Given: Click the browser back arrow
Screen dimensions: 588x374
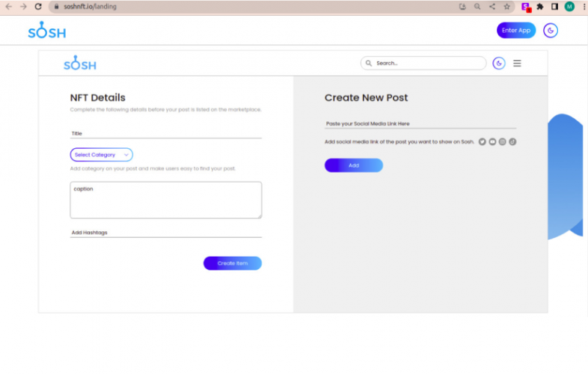Looking at the screenshot, I should click(x=9, y=7).
